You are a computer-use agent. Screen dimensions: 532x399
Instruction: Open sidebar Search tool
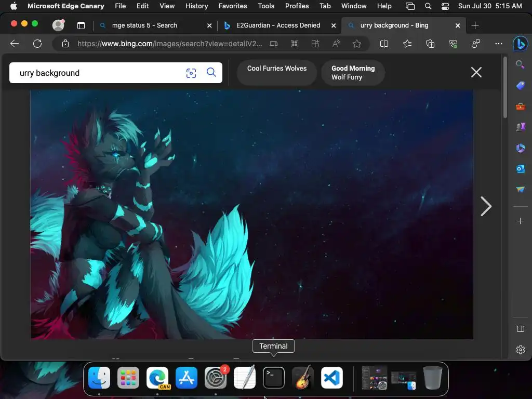(520, 64)
